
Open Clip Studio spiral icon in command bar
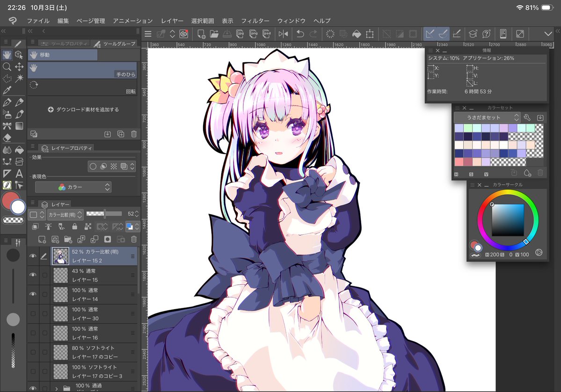(x=183, y=34)
